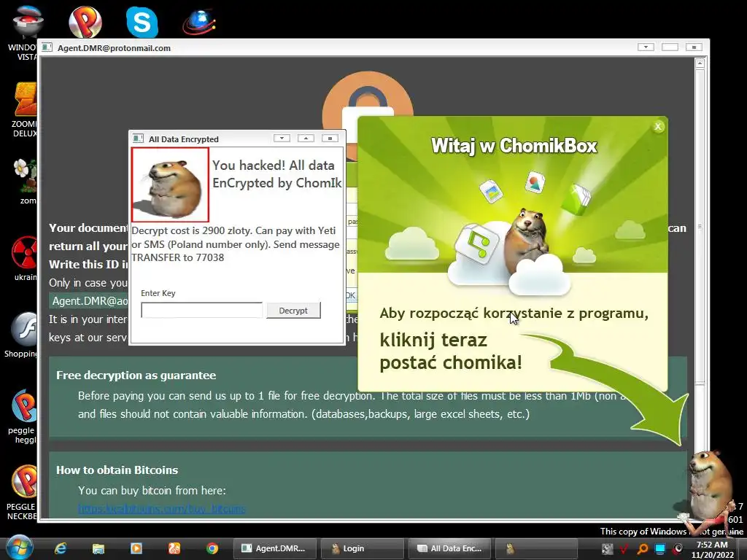Open the zombie flower desktop shortcut
This screenshot has width=747, height=560.
tap(25, 182)
